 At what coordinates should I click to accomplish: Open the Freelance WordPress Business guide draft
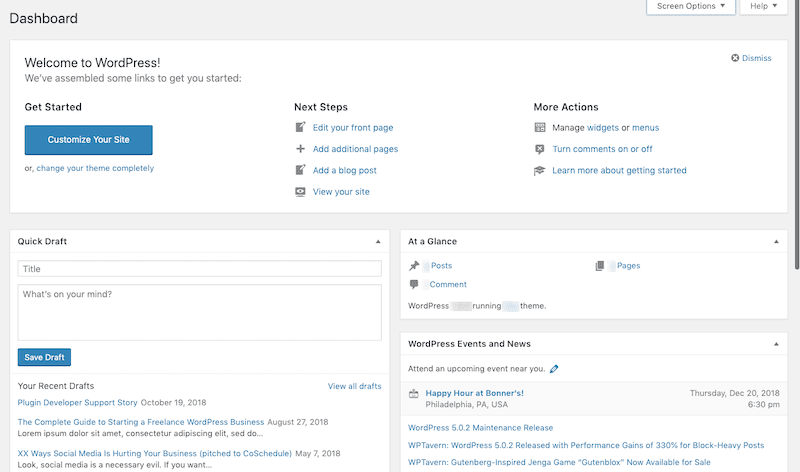pyautogui.click(x=141, y=422)
